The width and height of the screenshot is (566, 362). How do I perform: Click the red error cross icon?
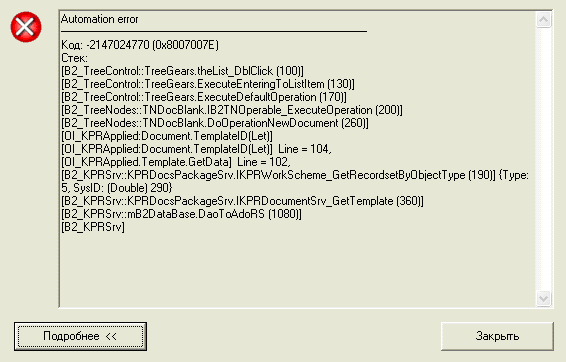pos(26,27)
